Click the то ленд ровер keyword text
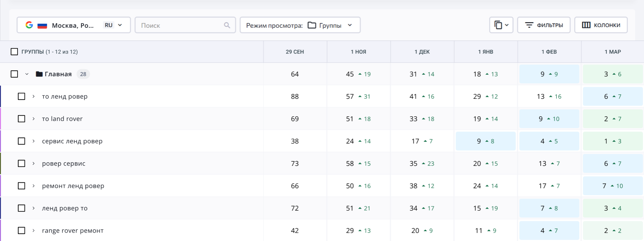 65,96
